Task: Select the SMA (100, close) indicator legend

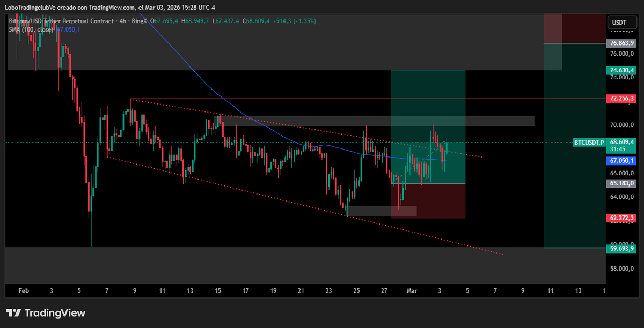Action: 31,29
